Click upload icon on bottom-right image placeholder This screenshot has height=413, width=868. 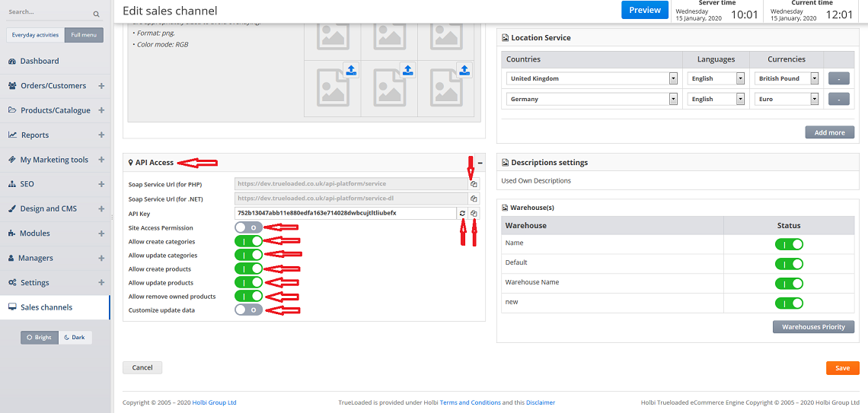pos(464,70)
